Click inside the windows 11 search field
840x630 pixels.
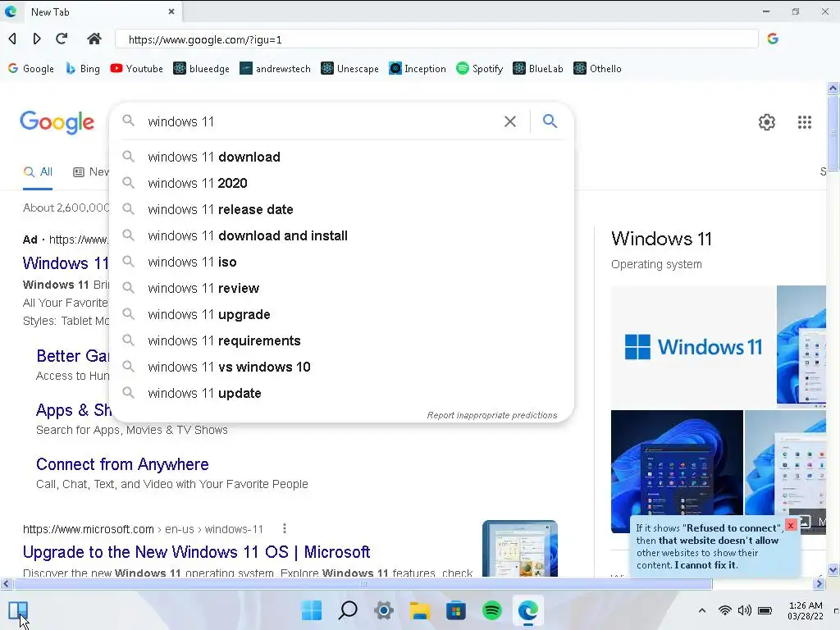point(322,121)
